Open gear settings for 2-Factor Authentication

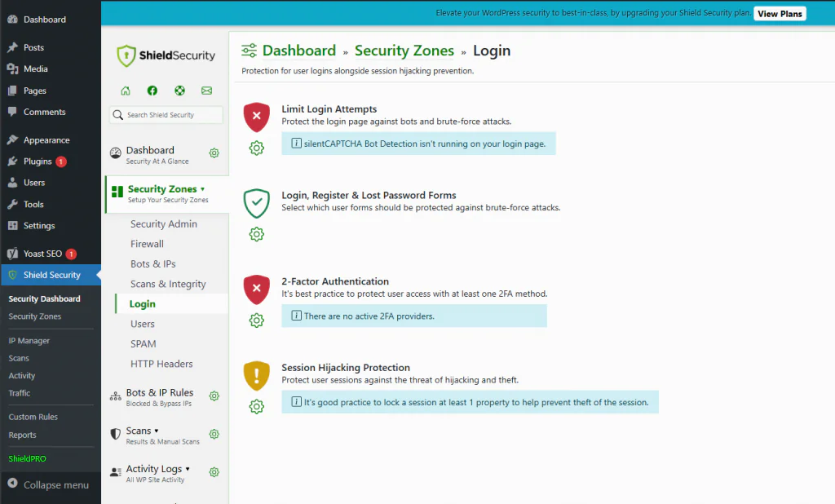[257, 321]
